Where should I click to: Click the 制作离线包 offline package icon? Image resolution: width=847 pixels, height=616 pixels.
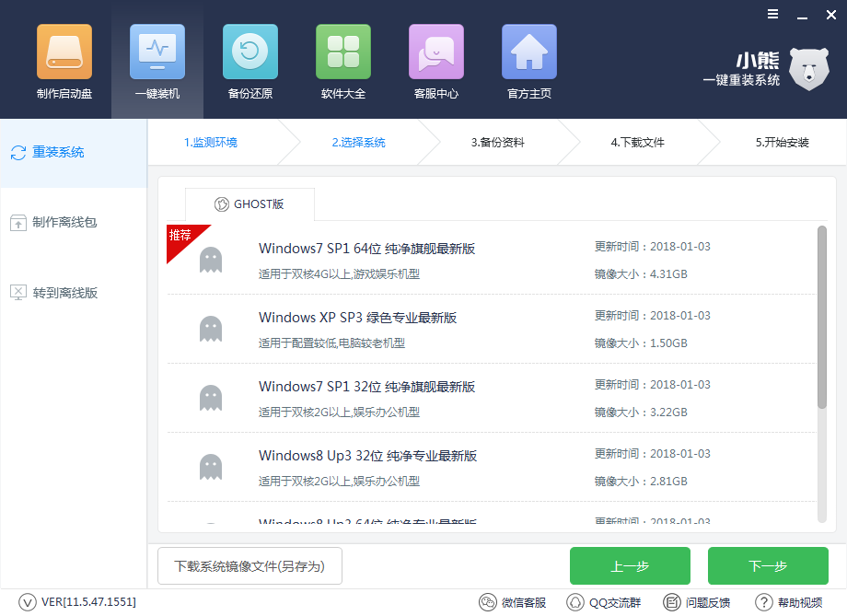[x=18, y=223]
